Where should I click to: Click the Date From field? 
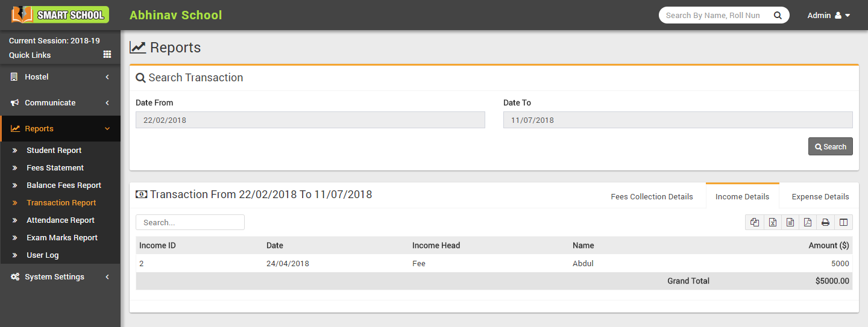tap(310, 120)
